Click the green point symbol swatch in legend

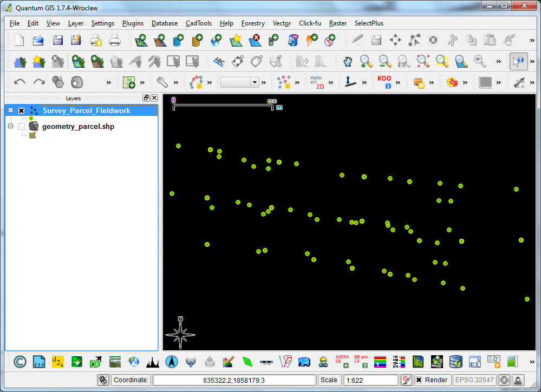(x=31, y=119)
